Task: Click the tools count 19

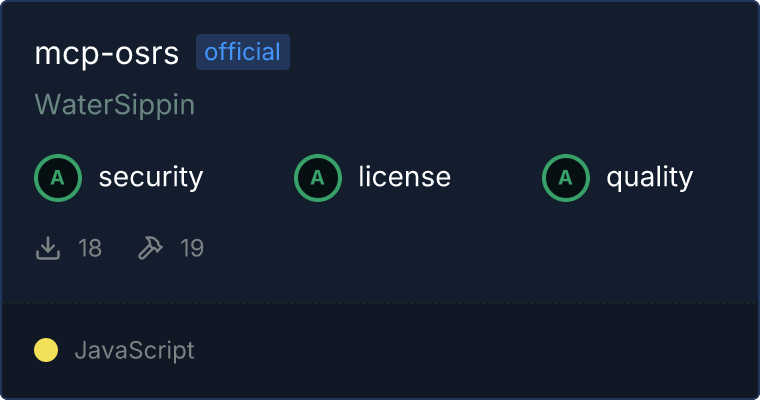Action: point(192,248)
